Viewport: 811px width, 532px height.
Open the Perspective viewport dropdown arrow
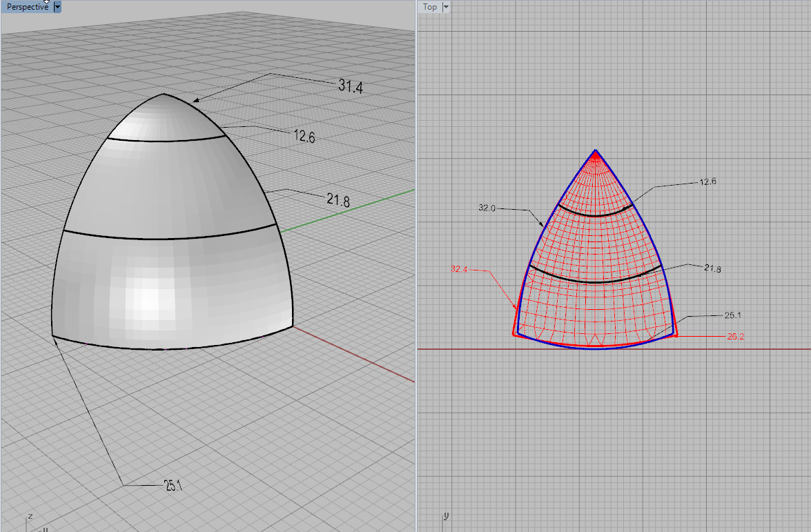pos(57,6)
